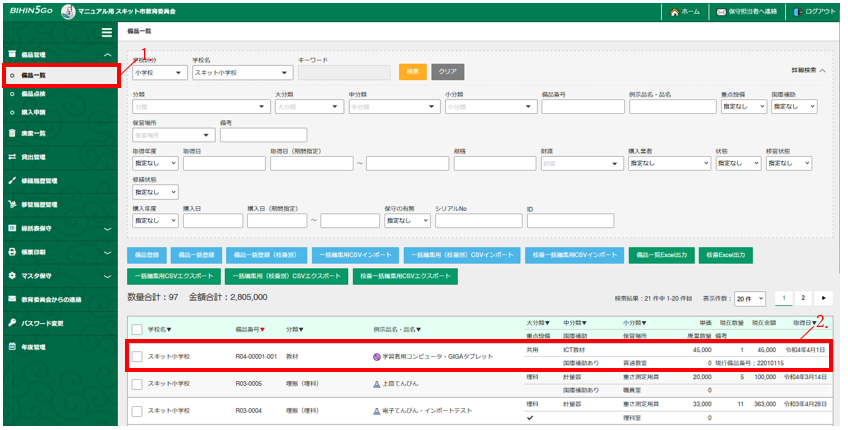Collapse the 詳細検索 panel
This screenshot has height=430, width=848.
tap(808, 71)
